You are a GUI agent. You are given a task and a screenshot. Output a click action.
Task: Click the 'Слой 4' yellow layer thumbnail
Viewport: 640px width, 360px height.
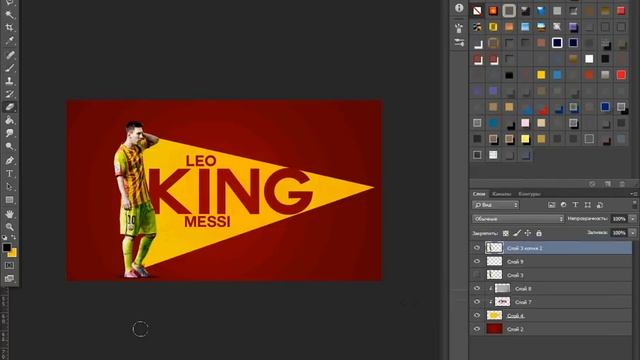pos(494,315)
